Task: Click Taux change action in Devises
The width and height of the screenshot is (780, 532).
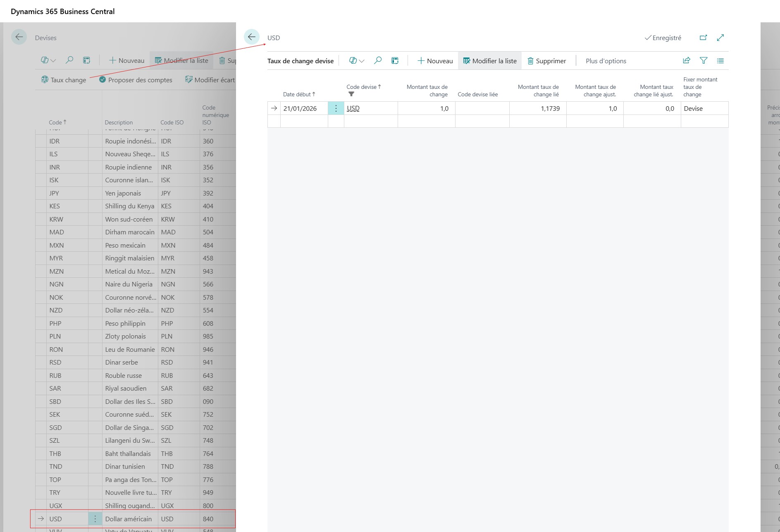Action: pos(64,80)
